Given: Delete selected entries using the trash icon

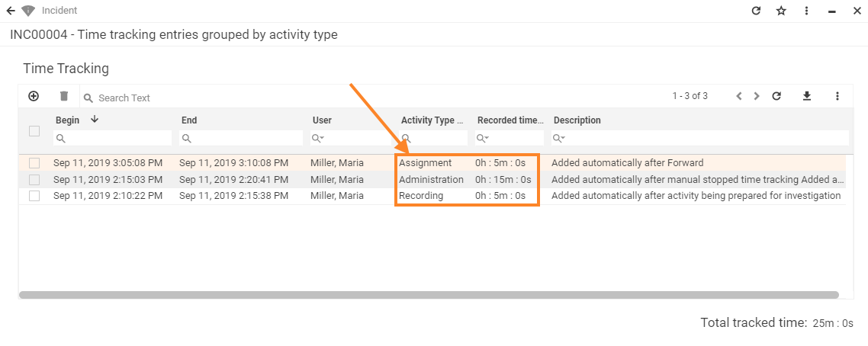Looking at the screenshot, I should click(x=64, y=96).
